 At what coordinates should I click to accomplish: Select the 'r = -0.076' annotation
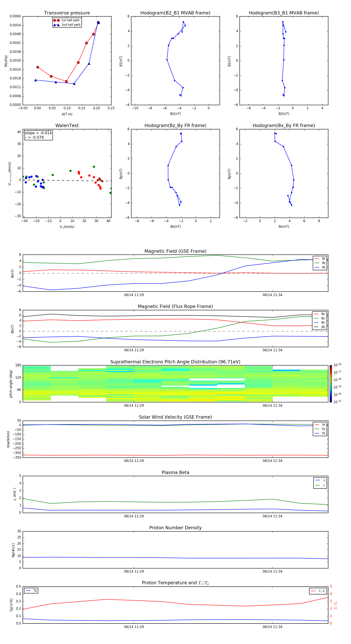(35, 137)
